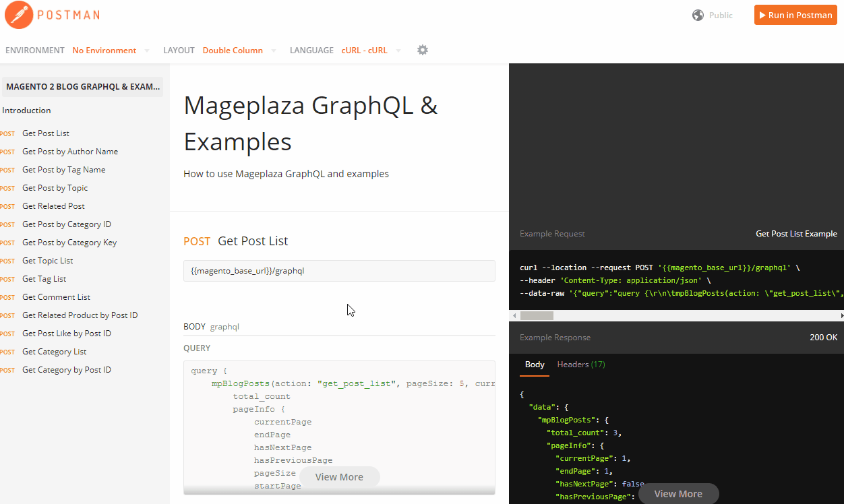
Task: Switch to the Headers (17) tab
Action: point(581,365)
